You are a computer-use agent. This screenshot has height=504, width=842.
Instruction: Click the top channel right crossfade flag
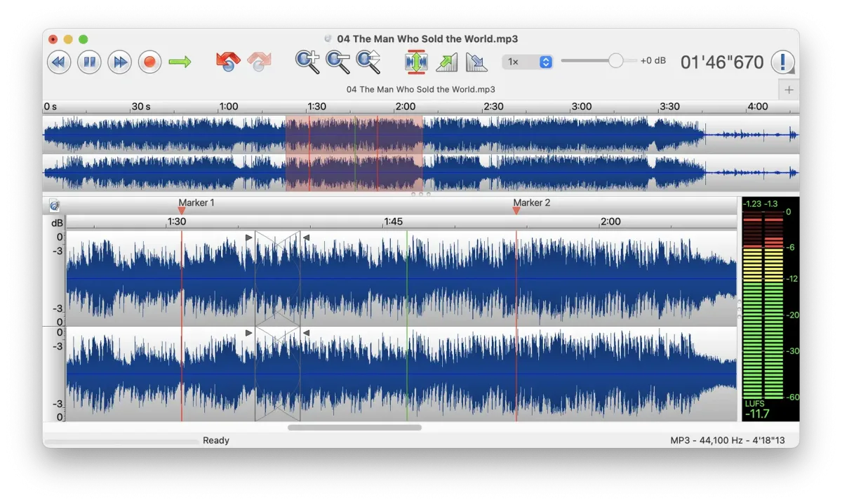(x=306, y=238)
